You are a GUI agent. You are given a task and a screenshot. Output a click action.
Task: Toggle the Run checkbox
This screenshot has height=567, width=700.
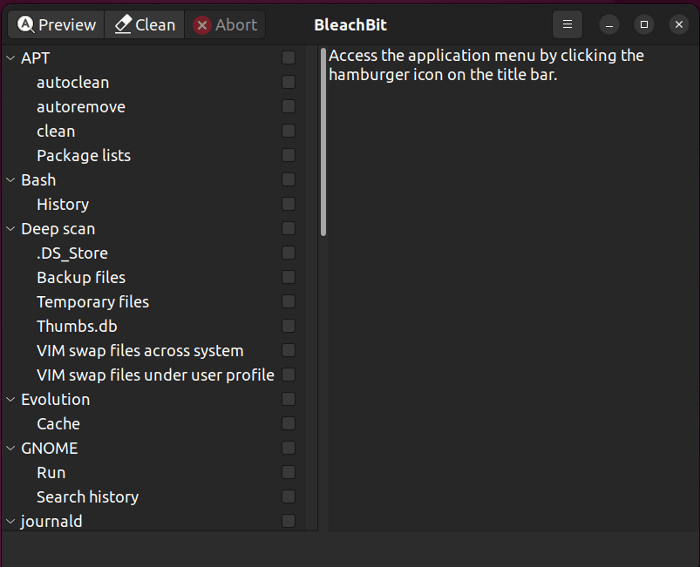pos(288,472)
